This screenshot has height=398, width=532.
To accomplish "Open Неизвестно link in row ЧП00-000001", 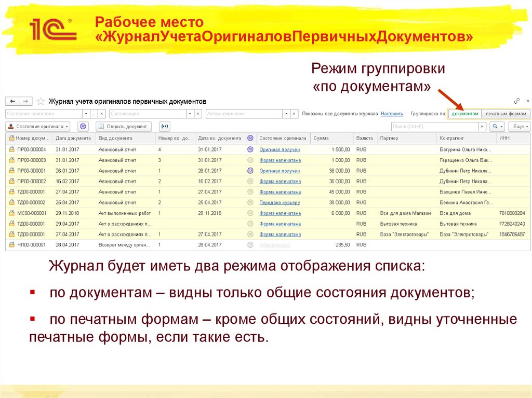I will [275, 244].
